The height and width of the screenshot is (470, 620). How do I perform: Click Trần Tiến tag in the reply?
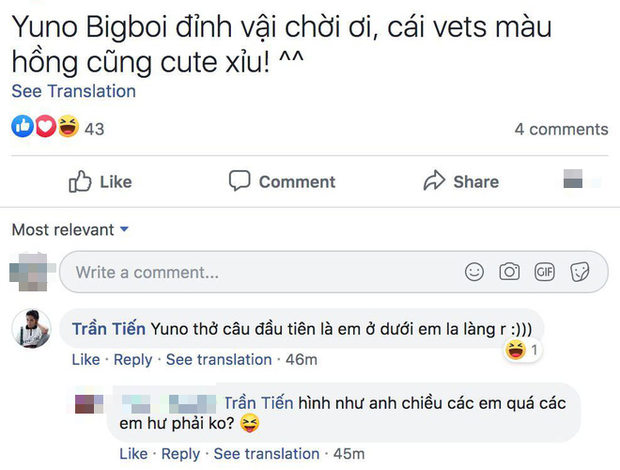(x=257, y=401)
